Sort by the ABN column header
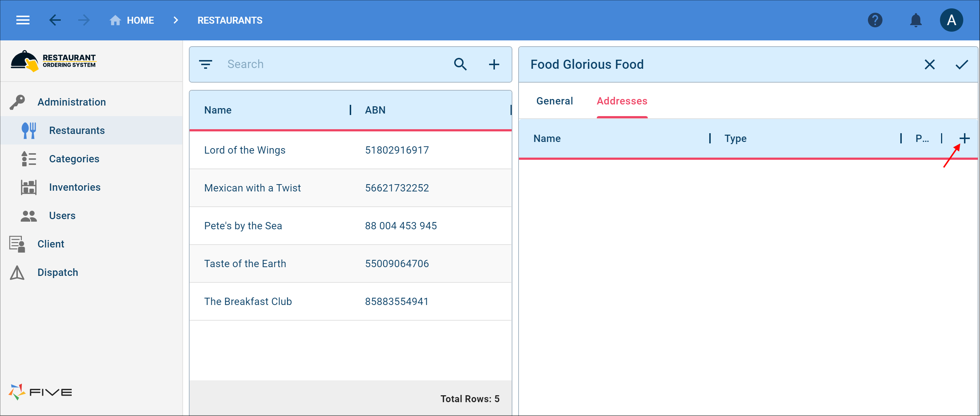The height and width of the screenshot is (416, 980). pyautogui.click(x=375, y=110)
